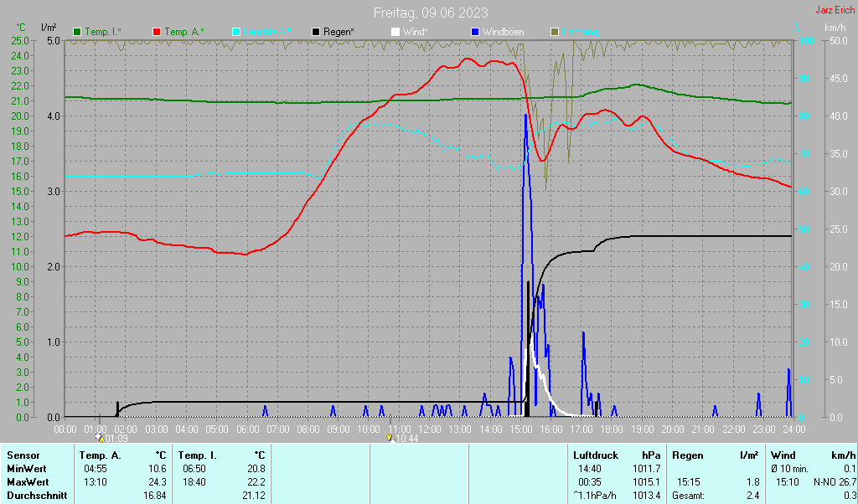858x504 pixels.
Task: Click the cyan Feuchte A. legend square
Action: tap(236, 33)
